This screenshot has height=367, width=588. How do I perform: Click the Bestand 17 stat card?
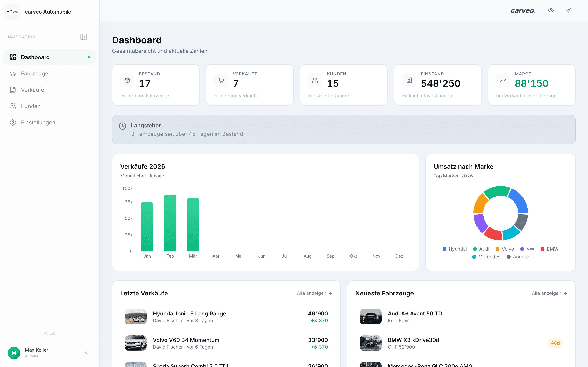pyautogui.click(x=156, y=85)
